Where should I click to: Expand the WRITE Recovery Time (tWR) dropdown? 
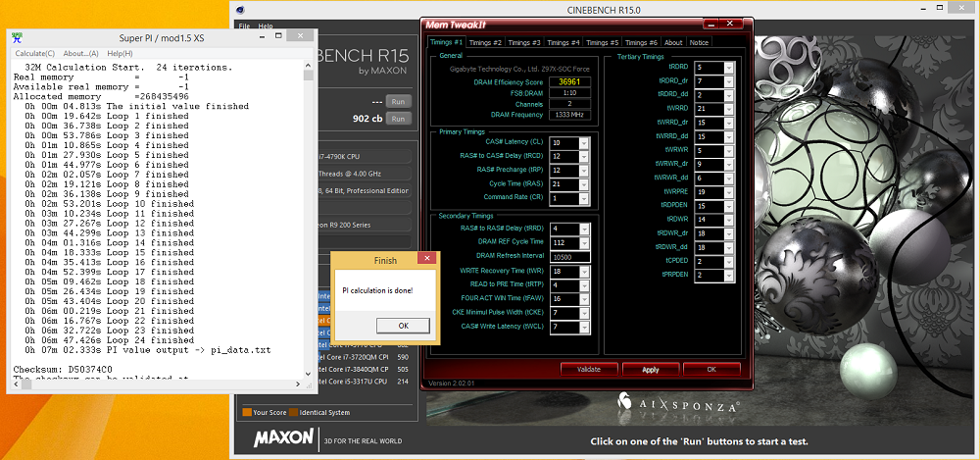pyautogui.click(x=584, y=271)
